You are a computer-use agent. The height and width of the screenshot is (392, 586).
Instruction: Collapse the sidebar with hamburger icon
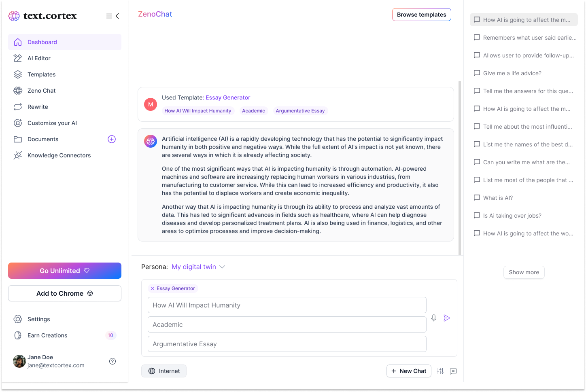coord(113,16)
